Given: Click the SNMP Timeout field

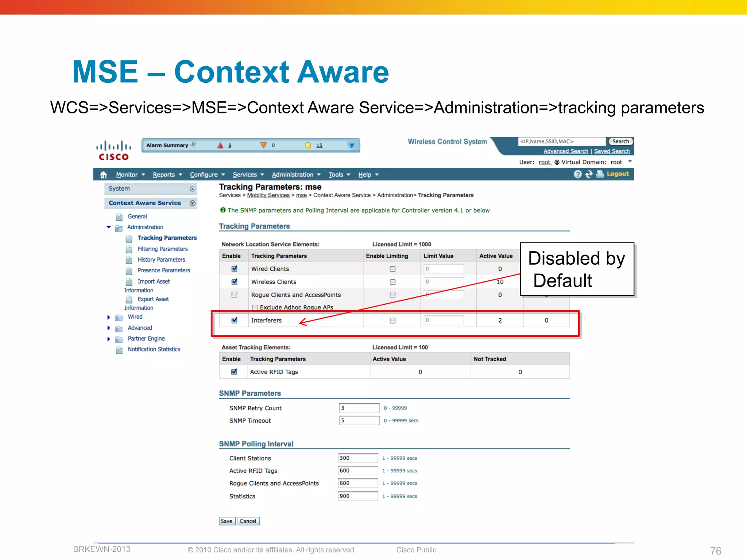Looking at the screenshot, I should [x=359, y=420].
